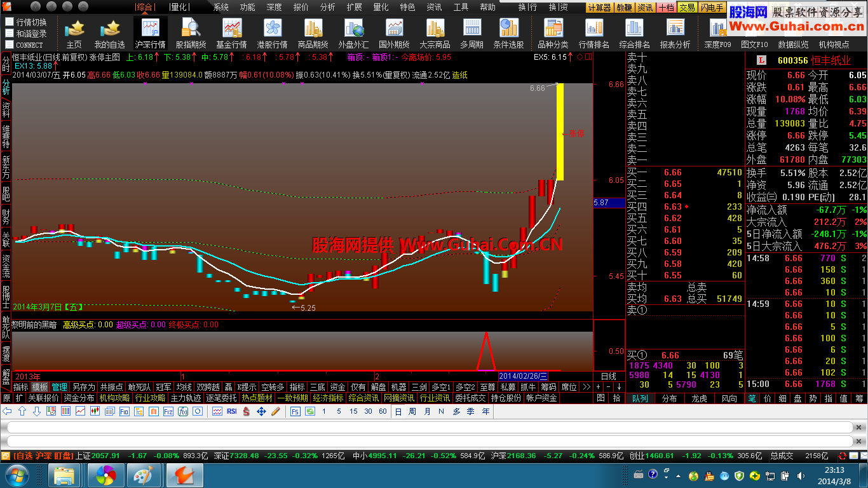The width and height of the screenshot is (868, 488).
Task: Open 行情排名 quote ranking icon
Action: tap(593, 34)
